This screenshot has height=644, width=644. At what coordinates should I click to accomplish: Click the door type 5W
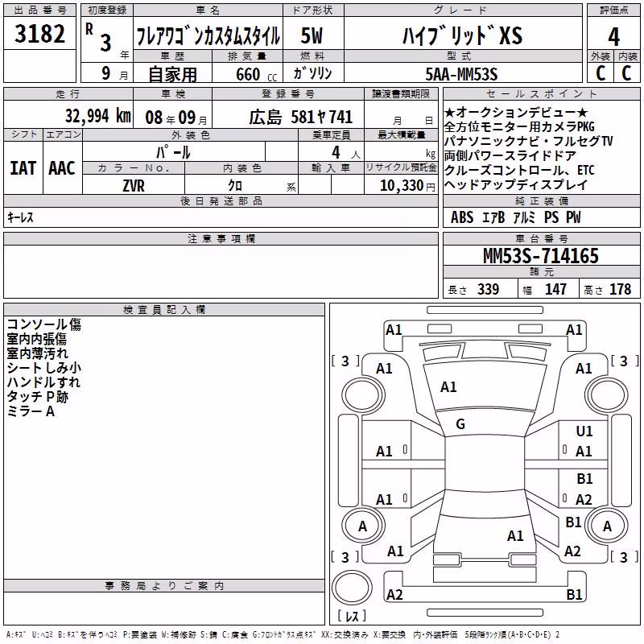click(x=312, y=35)
